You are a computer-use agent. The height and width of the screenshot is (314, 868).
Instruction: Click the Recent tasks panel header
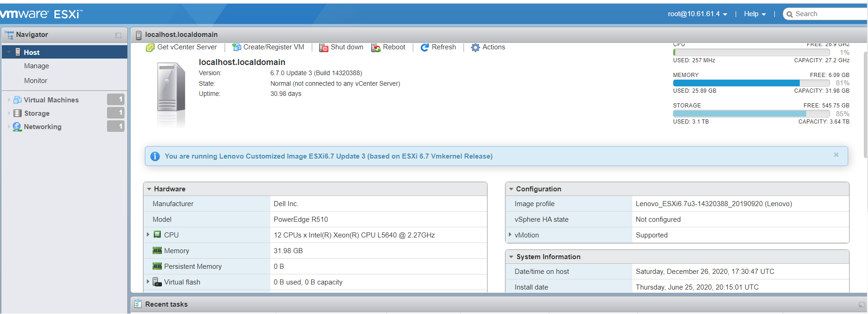click(x=499, y=304)
